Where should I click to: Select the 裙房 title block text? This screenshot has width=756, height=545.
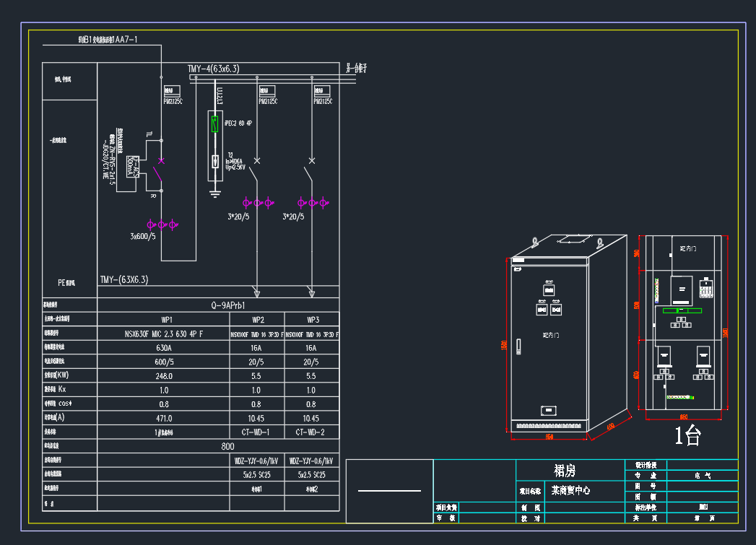565,471
